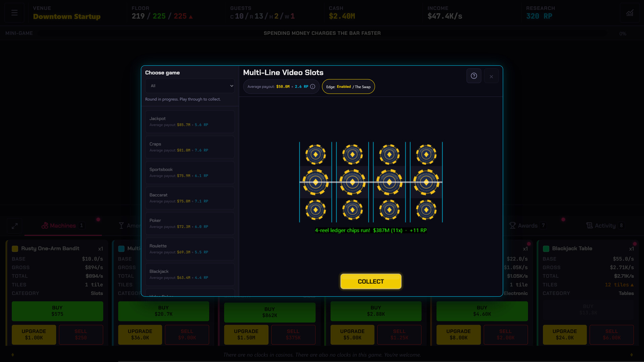Viewport: 644px width, 362px height.
Task: Click the third reel bottom chip
Action: click(389, 210)
